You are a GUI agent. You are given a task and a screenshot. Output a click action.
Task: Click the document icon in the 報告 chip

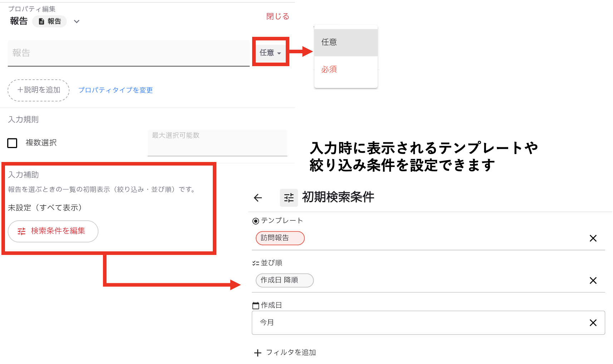(x=41, y=21)
